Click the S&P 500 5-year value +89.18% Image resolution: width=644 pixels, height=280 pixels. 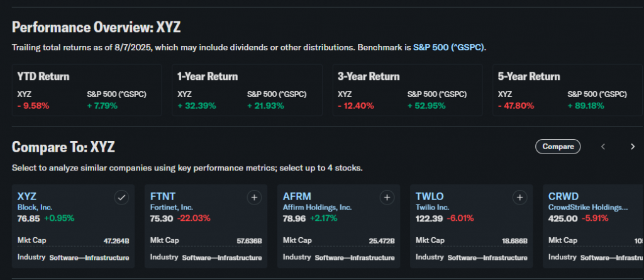tap(586, 106)
